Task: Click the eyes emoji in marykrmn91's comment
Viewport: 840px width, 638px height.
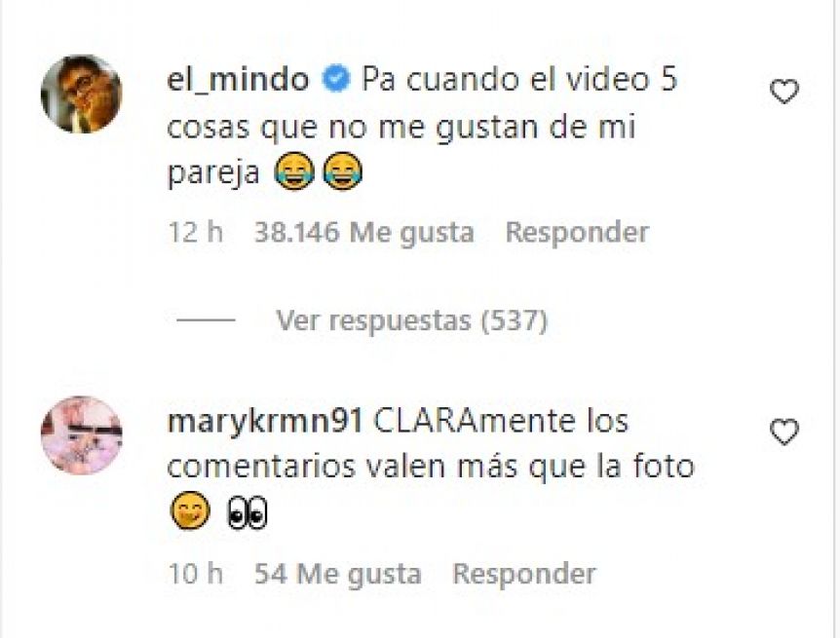Action: point(248,512)
